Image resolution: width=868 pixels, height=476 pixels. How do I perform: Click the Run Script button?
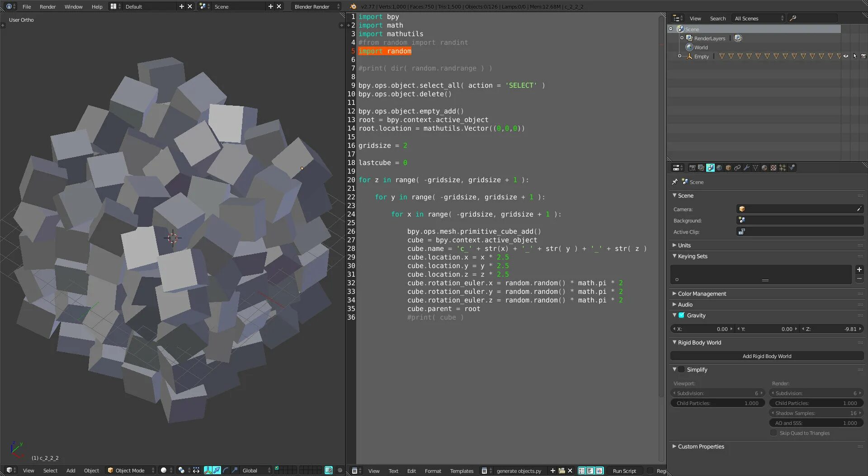click(x=624, y=471)
